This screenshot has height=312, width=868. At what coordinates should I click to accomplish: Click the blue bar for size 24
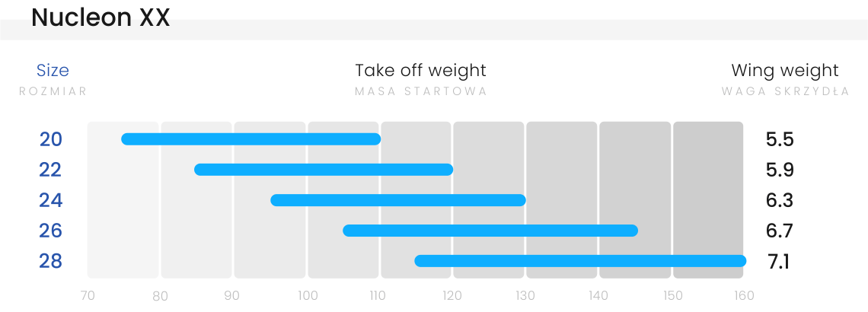tap(398, 200)
